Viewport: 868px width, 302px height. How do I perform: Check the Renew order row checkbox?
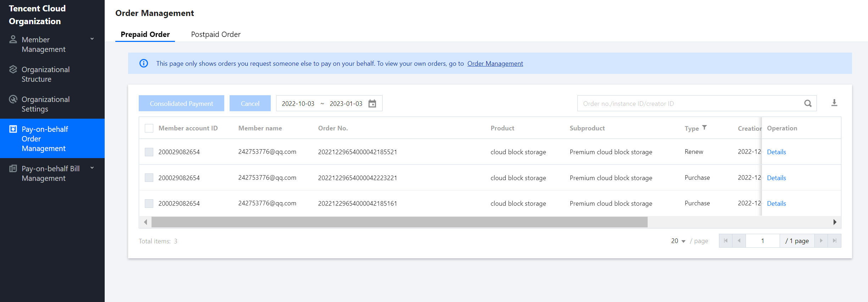click(149, 152)
